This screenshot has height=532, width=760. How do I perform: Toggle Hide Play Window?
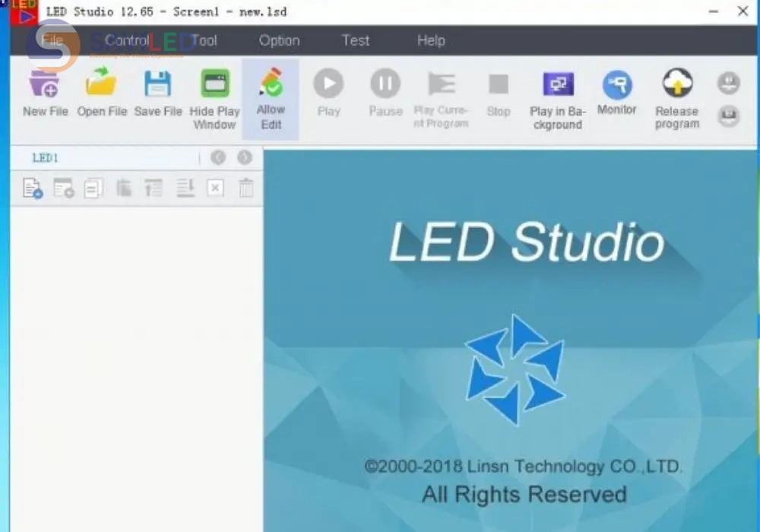[214, 84]
